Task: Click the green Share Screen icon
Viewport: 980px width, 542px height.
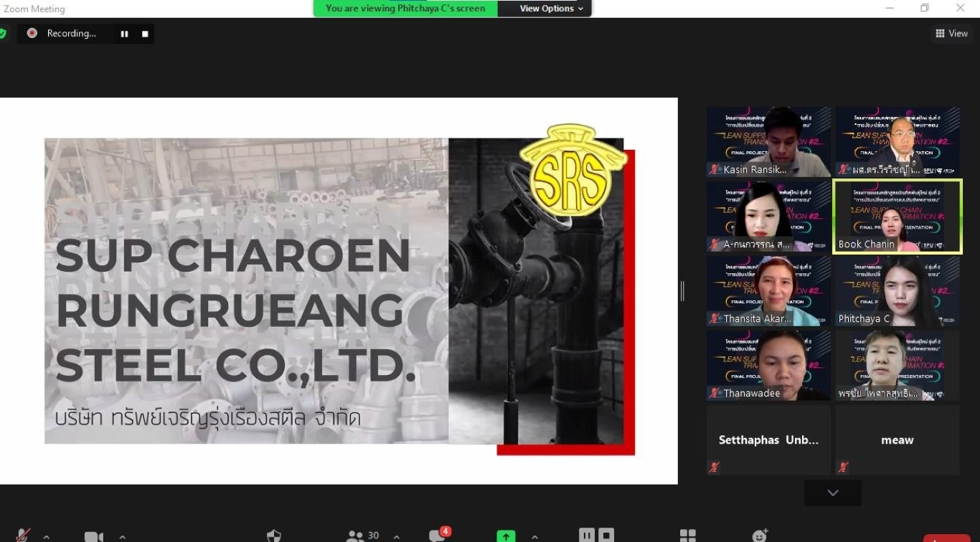Action: 506,536
